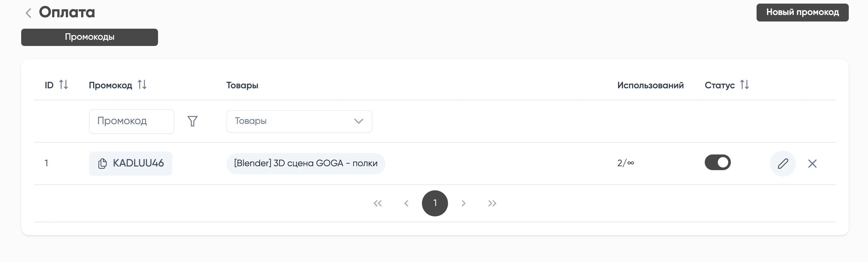The width and height of the screenshot is (868, 262).
Task: Go to the next pagination page
Action: click(x=464, y=203)
